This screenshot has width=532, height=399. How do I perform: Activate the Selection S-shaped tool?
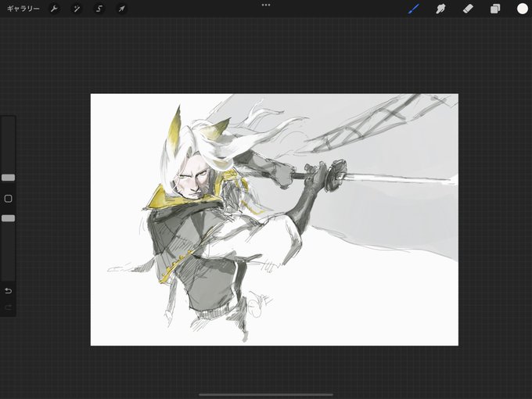click(99, 9)
